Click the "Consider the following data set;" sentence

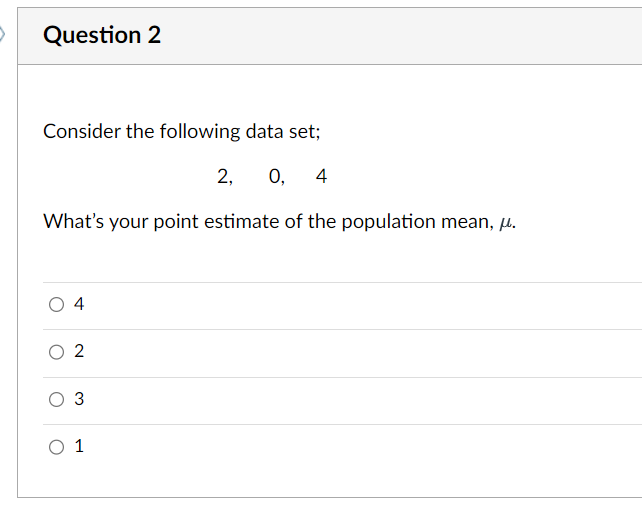click(x=182, y=132)
